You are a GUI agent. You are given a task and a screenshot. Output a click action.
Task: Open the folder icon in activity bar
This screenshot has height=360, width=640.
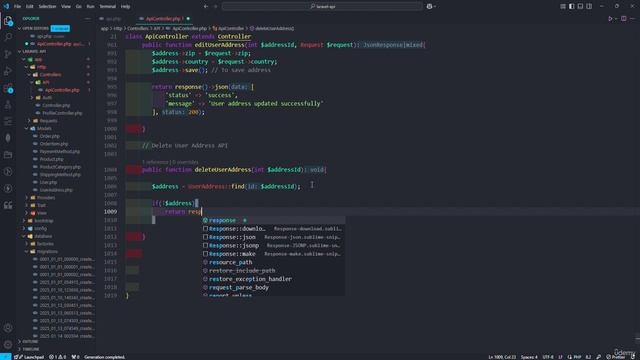pyautogui.click(x=8, y=155)
